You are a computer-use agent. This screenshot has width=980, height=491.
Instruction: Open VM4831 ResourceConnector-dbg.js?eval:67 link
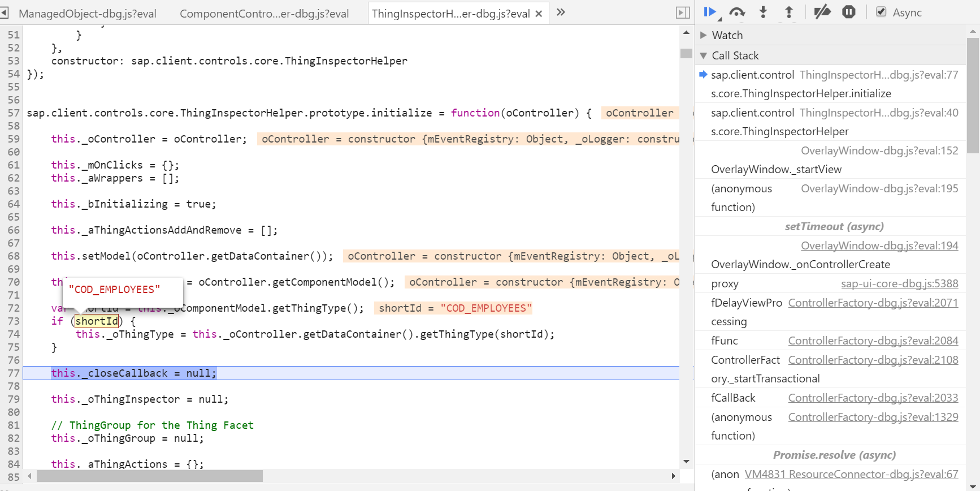tap(851, 474)
